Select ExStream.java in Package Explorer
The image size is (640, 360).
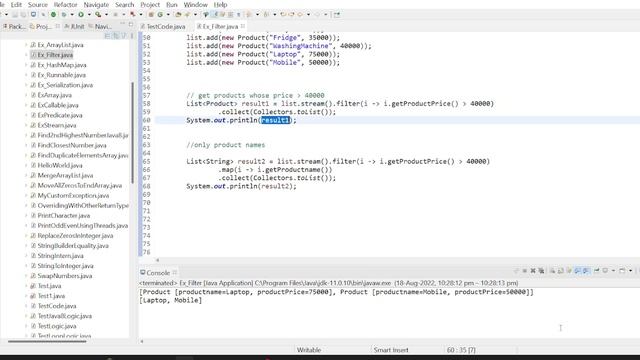(x=57, y=125)
